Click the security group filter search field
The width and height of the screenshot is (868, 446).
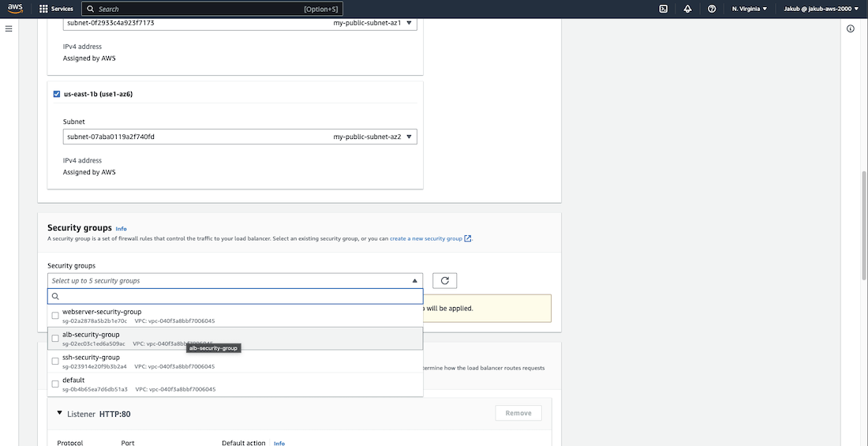235,297
